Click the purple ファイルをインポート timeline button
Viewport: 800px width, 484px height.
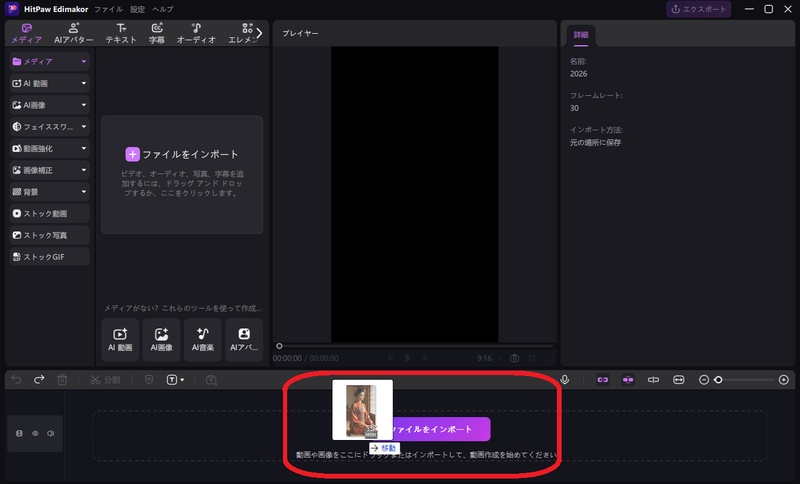coord(441,429)
